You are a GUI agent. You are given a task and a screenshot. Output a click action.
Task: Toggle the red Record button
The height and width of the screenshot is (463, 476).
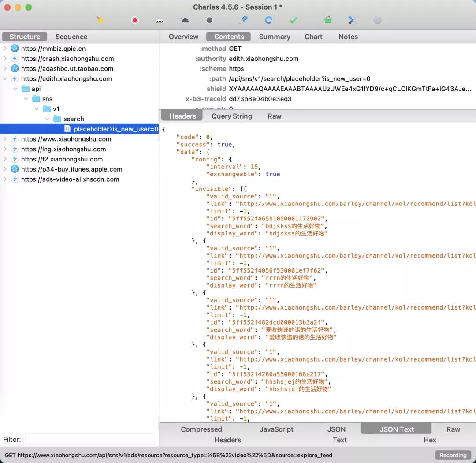[135, 20]
